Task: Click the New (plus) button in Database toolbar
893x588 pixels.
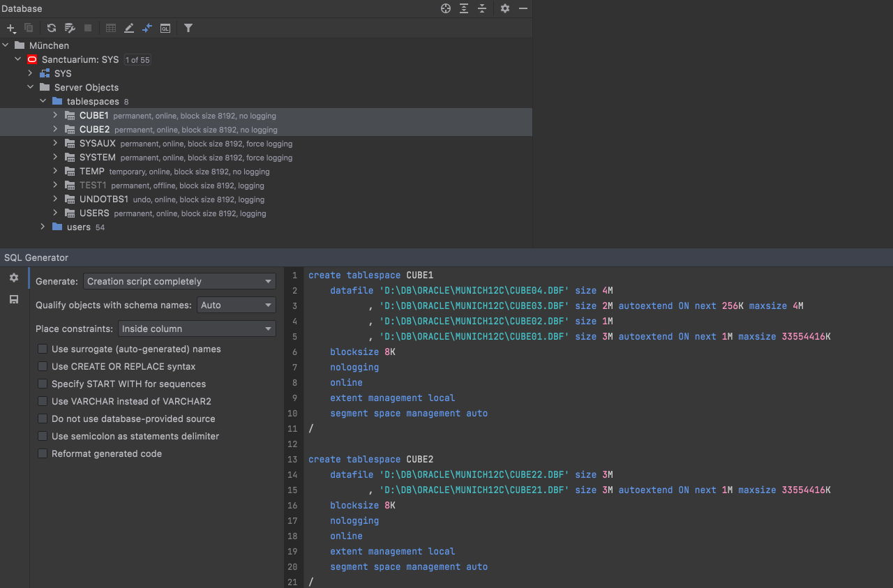Action: (10, 28)
